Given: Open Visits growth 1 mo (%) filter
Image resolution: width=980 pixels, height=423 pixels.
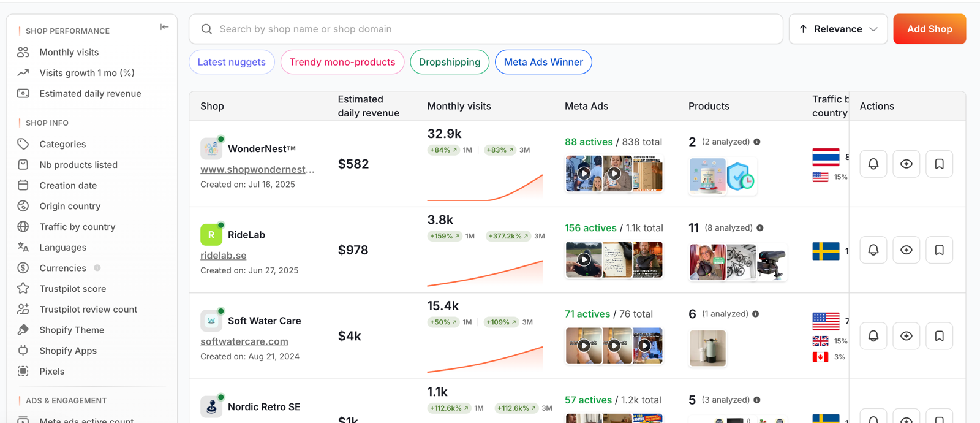Looking at the screenshot, I should point(87,73).
